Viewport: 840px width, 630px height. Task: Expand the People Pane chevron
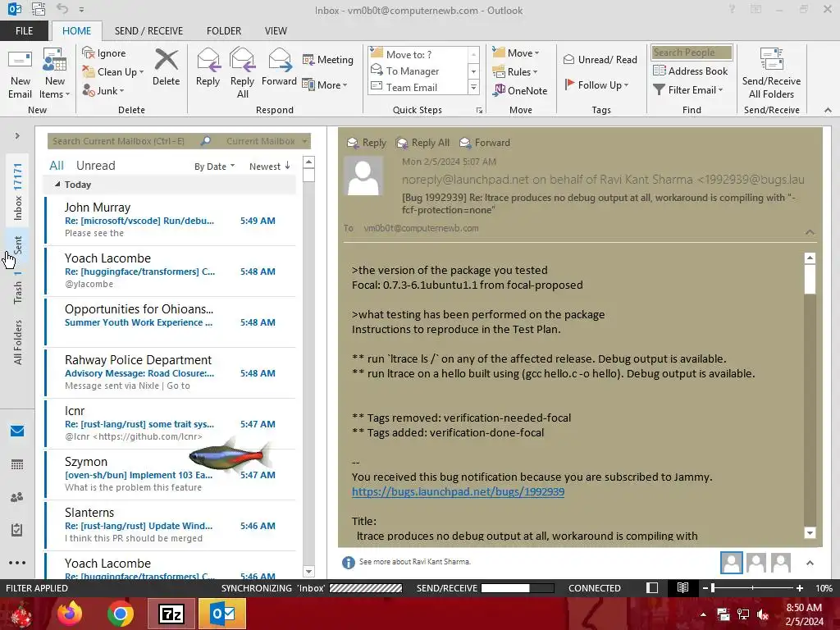pos(810,563)
